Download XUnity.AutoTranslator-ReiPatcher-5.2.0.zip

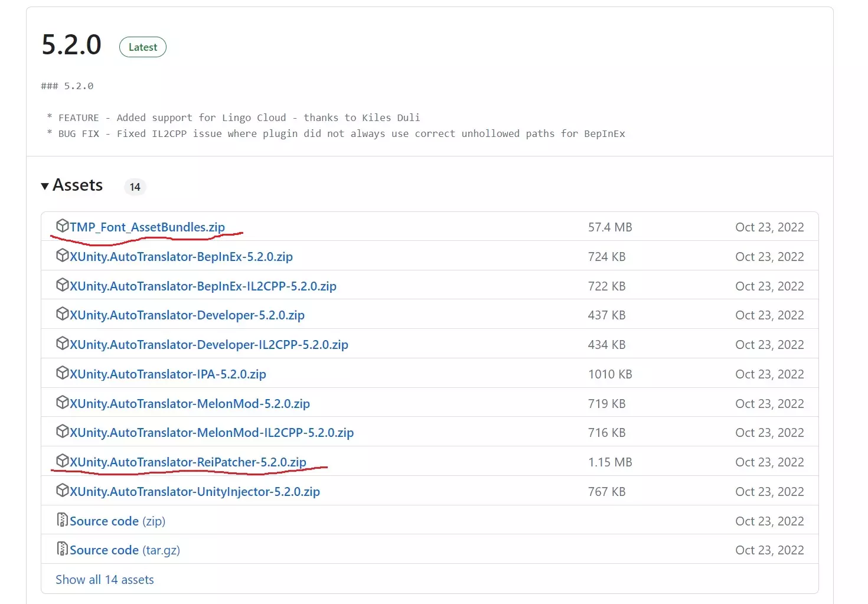[188, 462]
